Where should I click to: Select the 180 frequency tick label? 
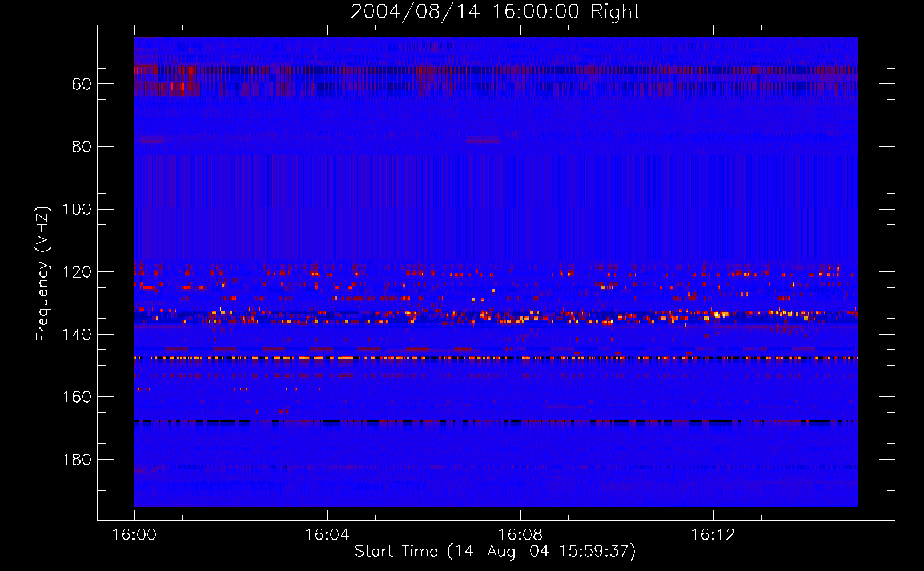pos(77,460)
